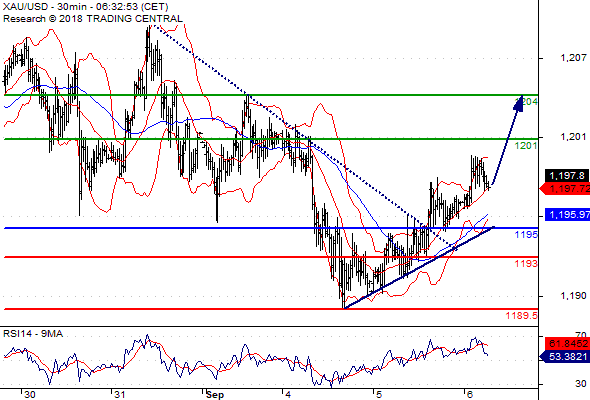The height and width of the screenshot is (400, 590).
Task: Click the green 1201 resistance label
Action: [x=526, y=145]
